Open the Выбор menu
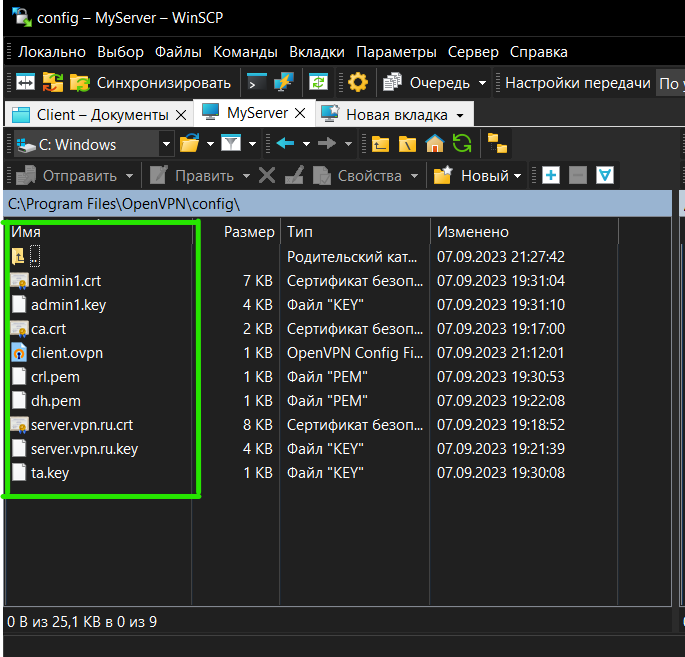This screenshot has width=685, height=657. (x=120, y=52)
